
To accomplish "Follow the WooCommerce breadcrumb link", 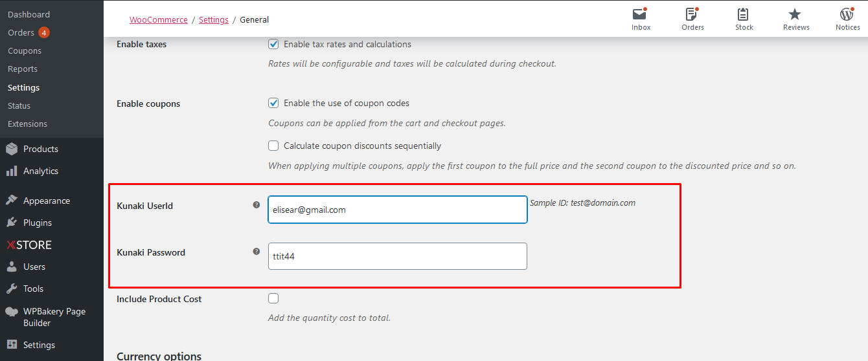I will 159,19.
